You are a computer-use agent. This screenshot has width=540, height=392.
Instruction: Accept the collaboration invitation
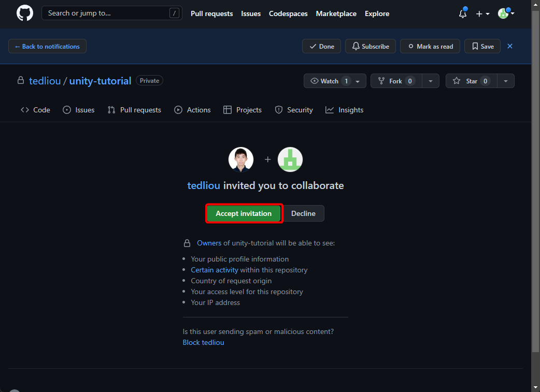(244, 213)
